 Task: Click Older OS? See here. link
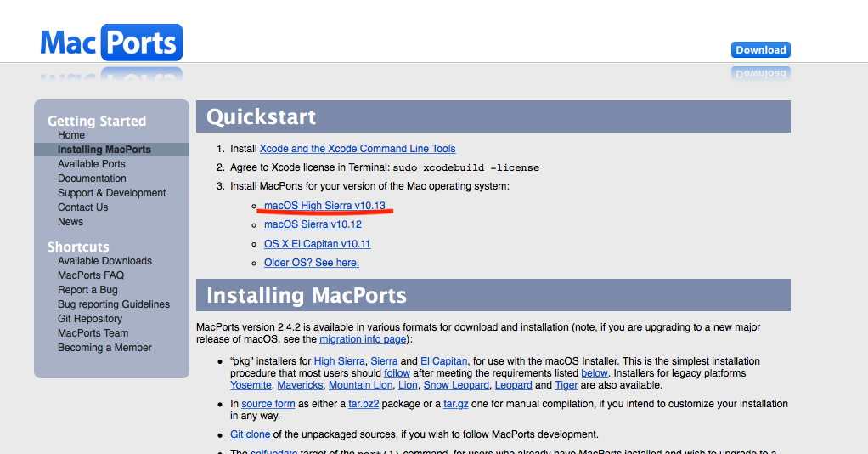312,263
